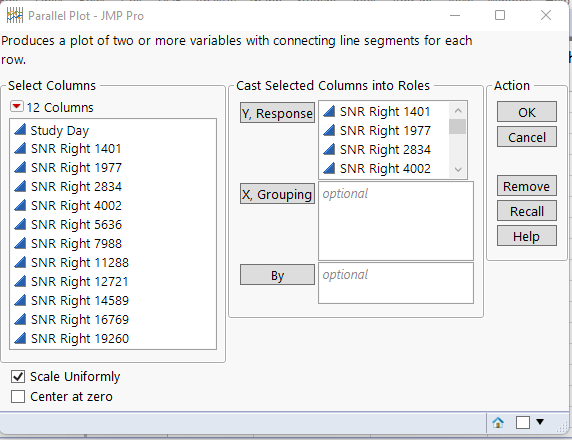572x440 pixels.
Task: Click icon of SNR Right 1401 in Y Response list
Action: pyautogui.click(x=329, y=111)
